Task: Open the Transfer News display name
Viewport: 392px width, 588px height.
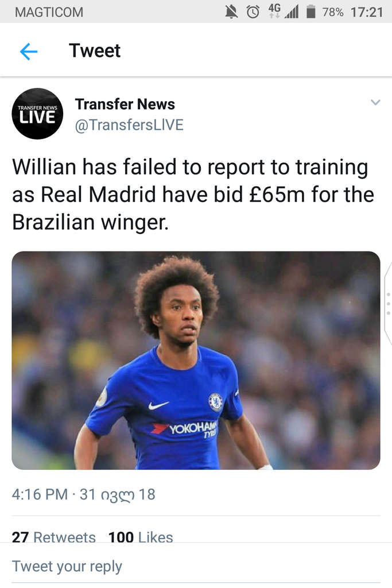Action: point(125,104)
